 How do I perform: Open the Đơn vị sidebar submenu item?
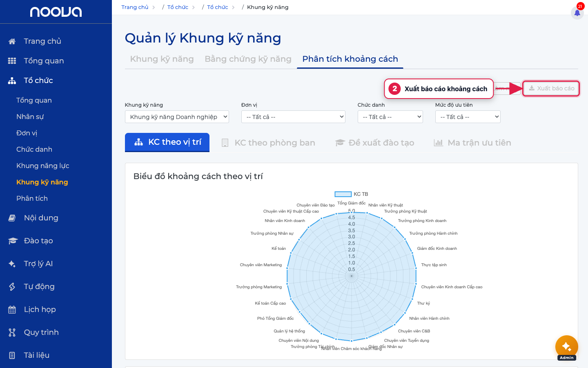point(27,133)
